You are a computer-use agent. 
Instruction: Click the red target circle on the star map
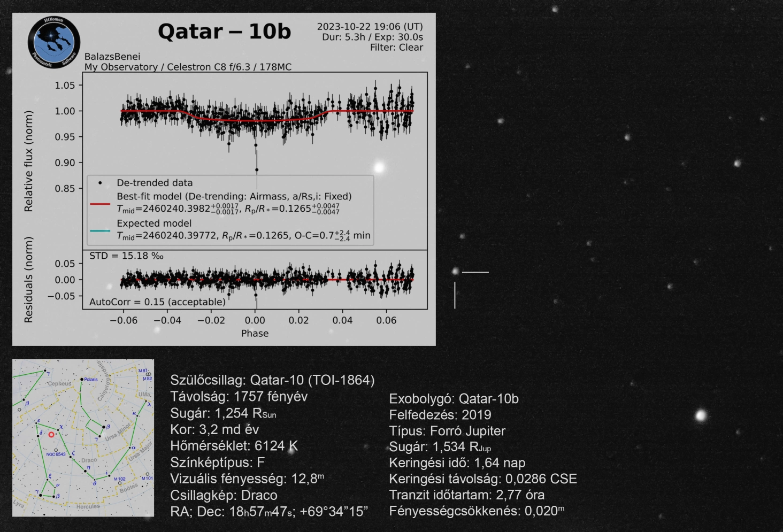click(51, 435)
